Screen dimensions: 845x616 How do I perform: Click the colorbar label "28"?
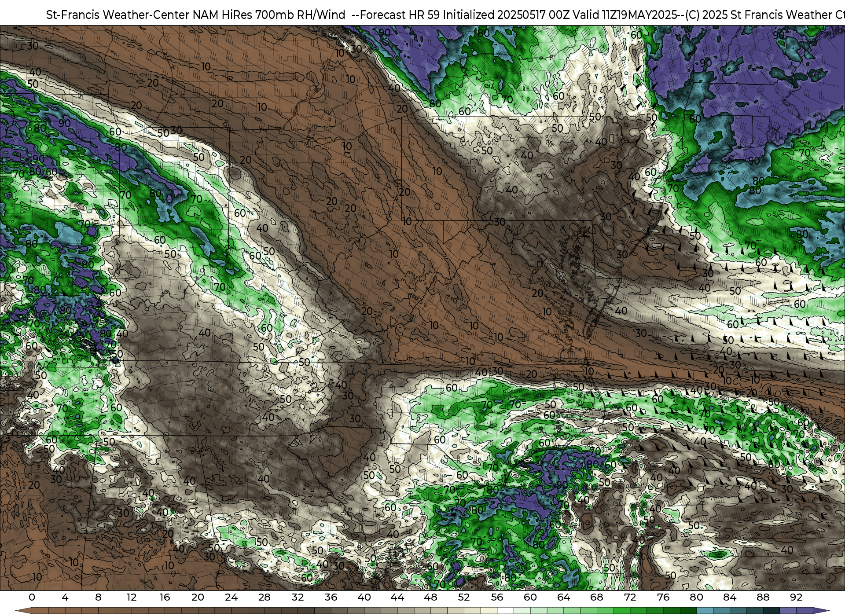[265, 597]
